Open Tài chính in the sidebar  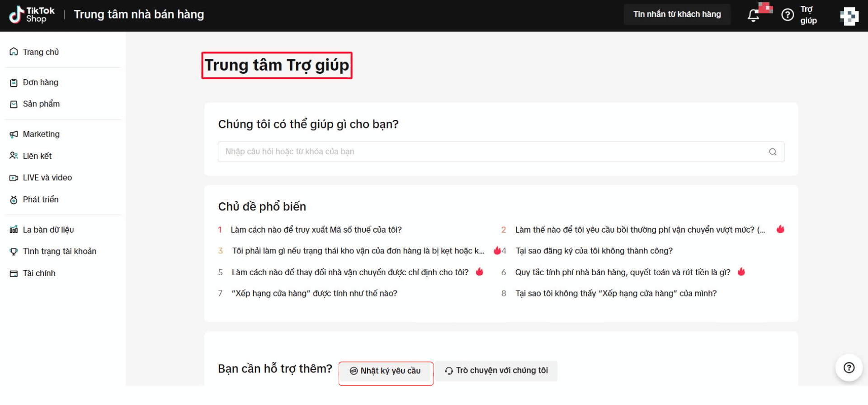point(39,273)
